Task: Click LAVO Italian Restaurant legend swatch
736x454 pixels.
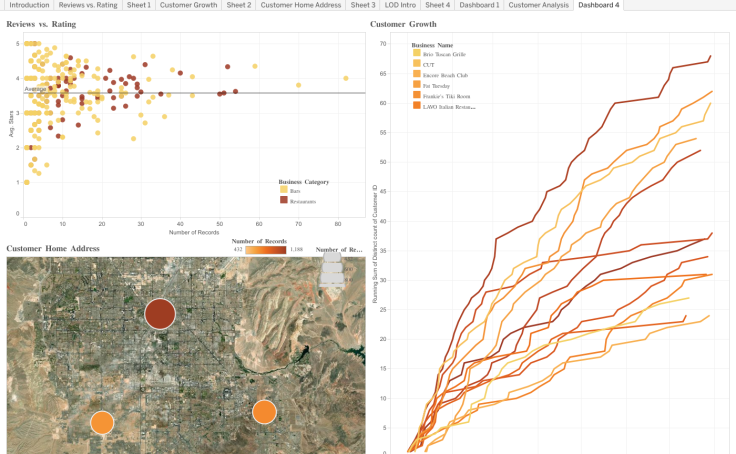Action: click(x=417, y=105)
